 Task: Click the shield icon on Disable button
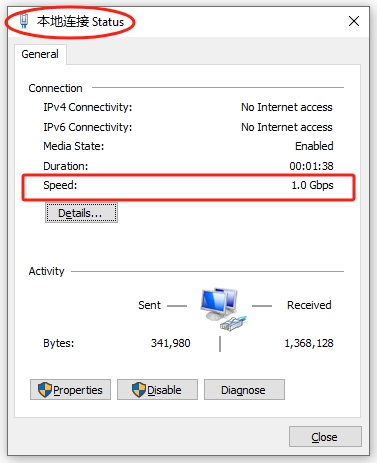pyautogui.click(x=139, y=390)
